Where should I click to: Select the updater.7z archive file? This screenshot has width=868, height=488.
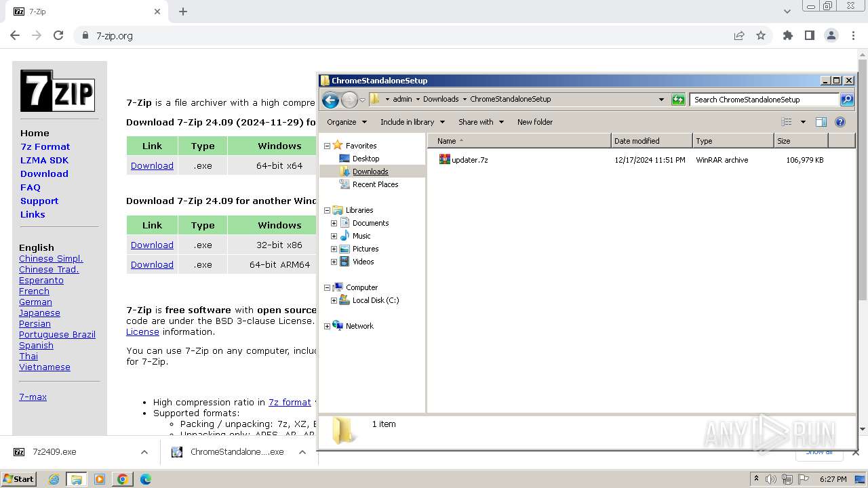pos(463,160)
